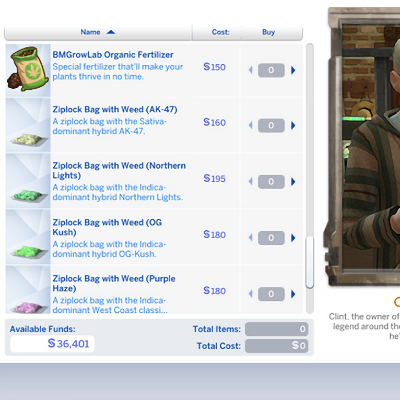Click the shop list scrollbar handle
This screenshot has width=400, height=400.
310,262
